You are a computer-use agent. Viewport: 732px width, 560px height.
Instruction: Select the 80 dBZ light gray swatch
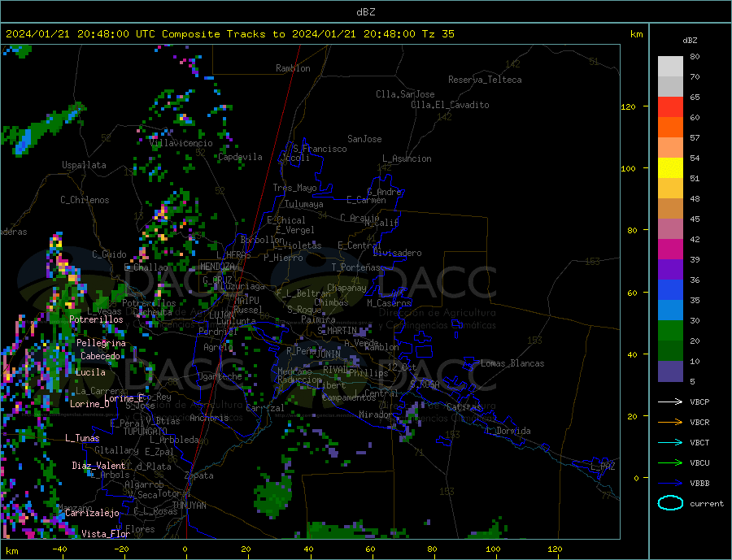(x=670, y=67)
